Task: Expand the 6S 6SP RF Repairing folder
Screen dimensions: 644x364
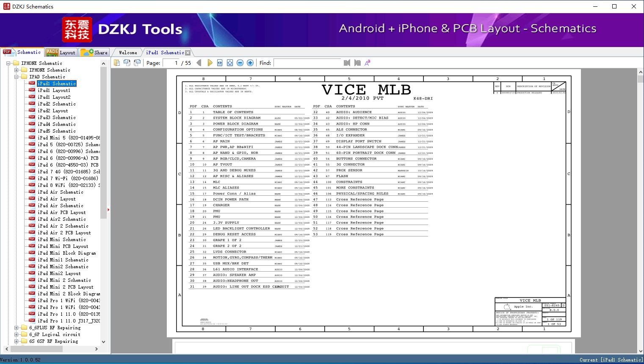Action: pyautogui.click(x=17, y=341)
